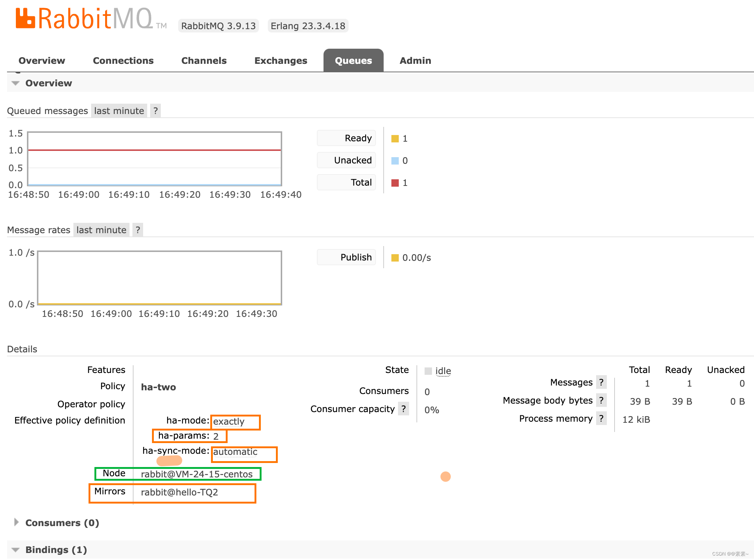Open help for Queued messages
Image resolution: width=754 pixels, height=560 pixels.
coord(156,111)
